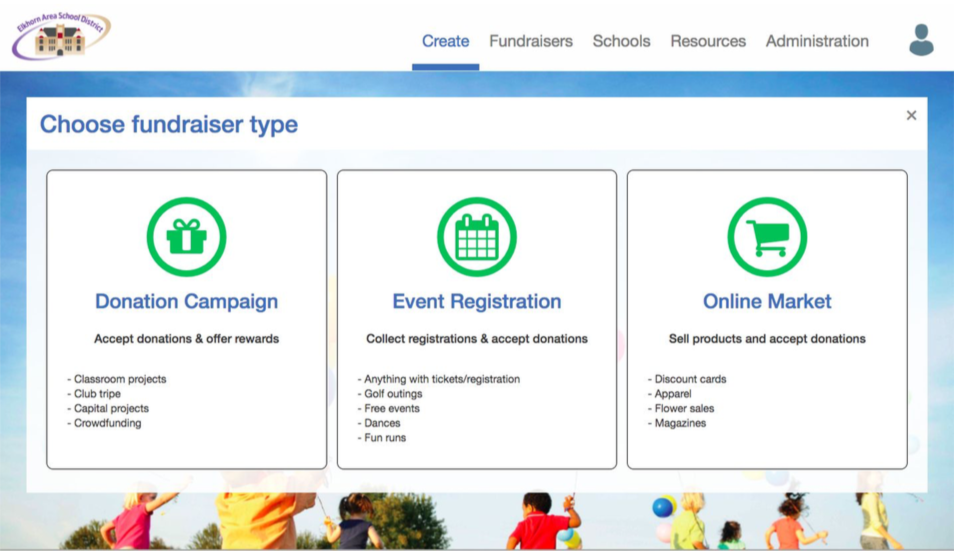The height and width of the screenshot is (551, 954).
Task: Click the 'Magazines' list item
Action: pos(677,423)
